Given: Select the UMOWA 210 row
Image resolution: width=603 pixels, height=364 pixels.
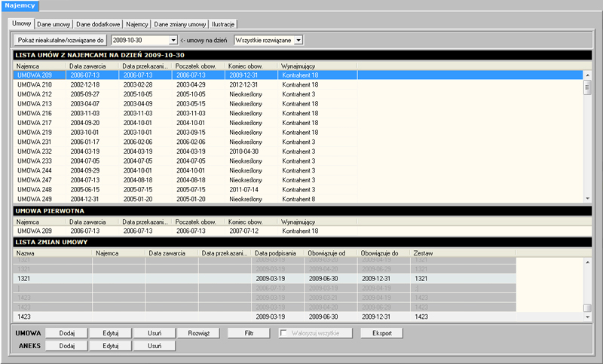Looking at the screenshot, I should tap(185, 84).
